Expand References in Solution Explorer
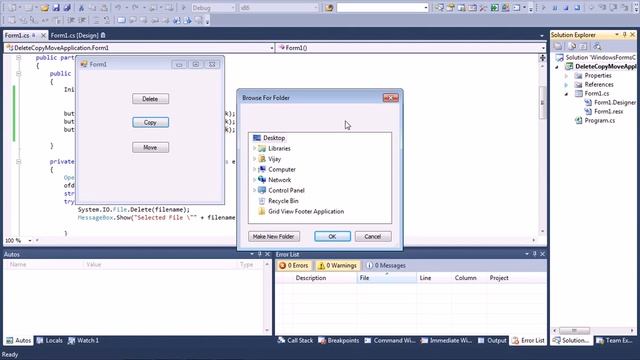Image resolution: width=640 pixels, height=360 pixels. coord(567,85)
